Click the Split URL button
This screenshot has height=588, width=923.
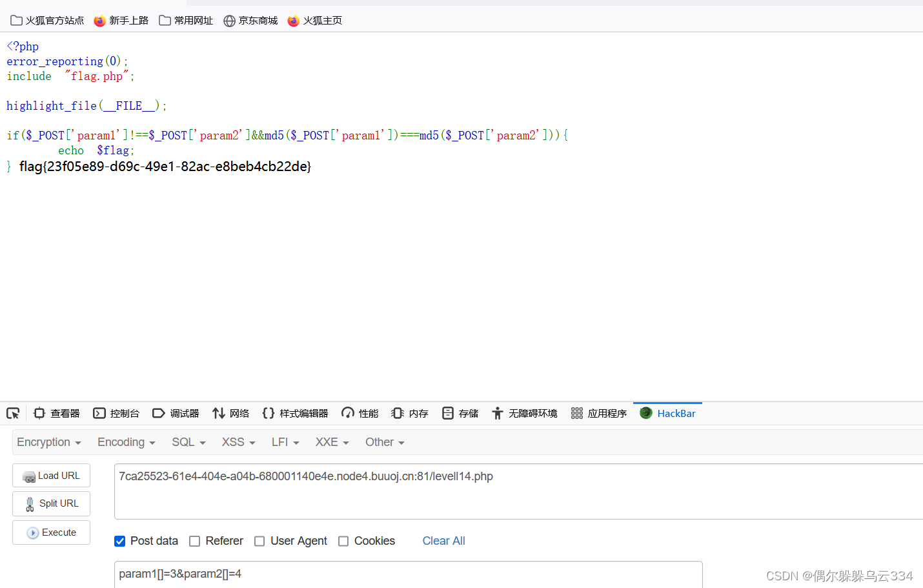click(x=51, y=503)
